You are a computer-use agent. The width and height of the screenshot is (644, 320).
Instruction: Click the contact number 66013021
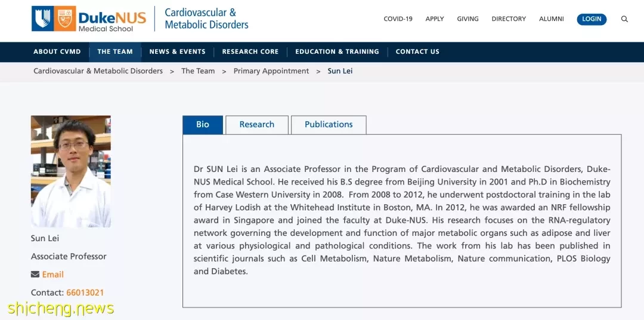[85, 293]
